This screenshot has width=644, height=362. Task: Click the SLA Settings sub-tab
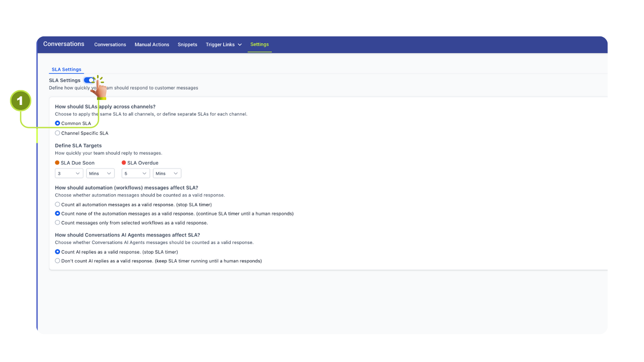point(66,69)
